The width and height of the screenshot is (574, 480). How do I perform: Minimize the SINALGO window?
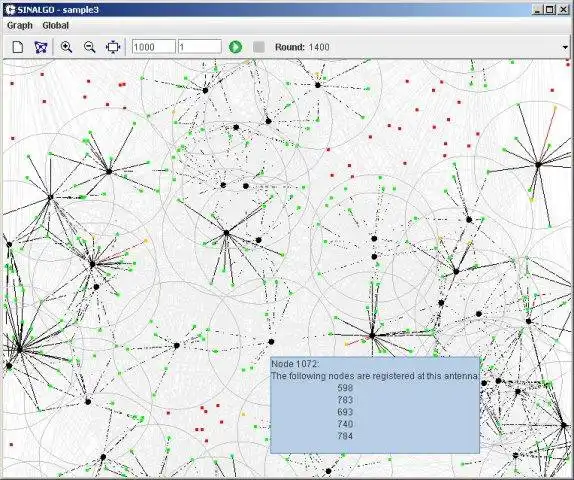pos(537,10)
